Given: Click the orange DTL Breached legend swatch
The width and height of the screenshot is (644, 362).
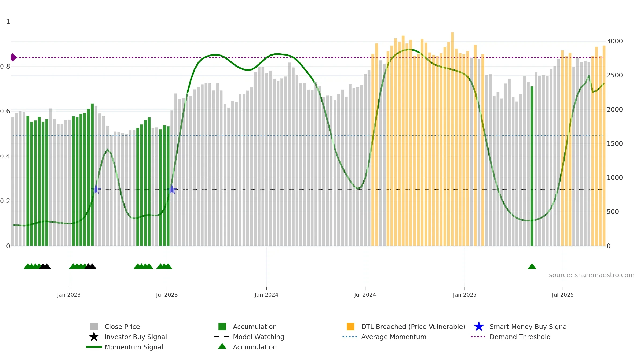Looking at the screenshot, I should (x=350, y=327).
